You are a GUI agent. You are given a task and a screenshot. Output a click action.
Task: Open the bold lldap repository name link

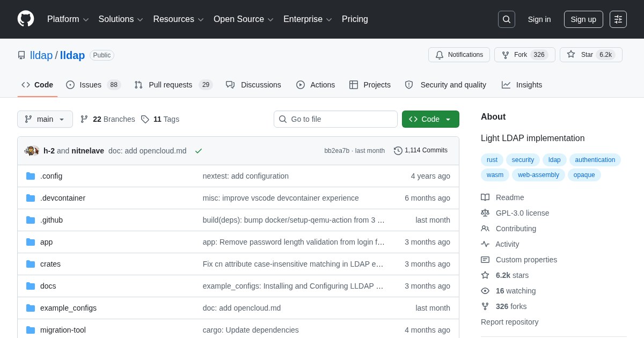(72, 55)
